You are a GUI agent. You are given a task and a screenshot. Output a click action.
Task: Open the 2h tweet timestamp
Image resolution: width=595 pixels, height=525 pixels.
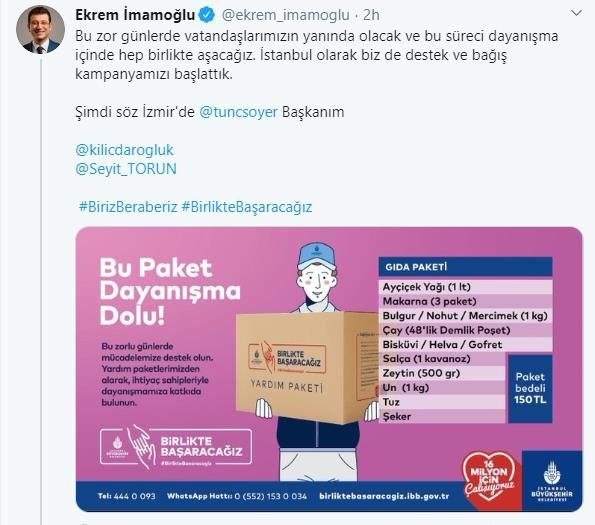pos(371,15)
